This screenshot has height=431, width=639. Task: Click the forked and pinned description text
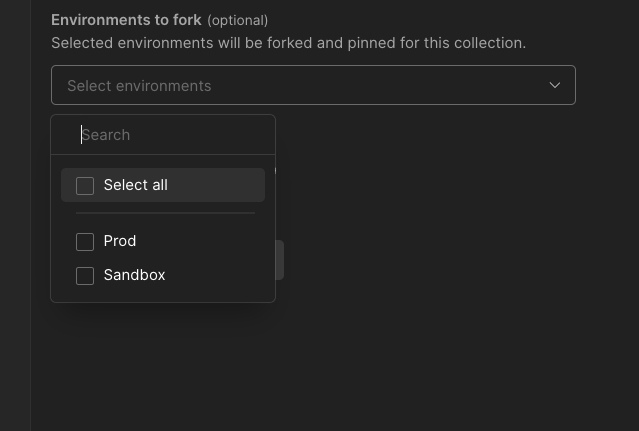click(x=288, y=43)
